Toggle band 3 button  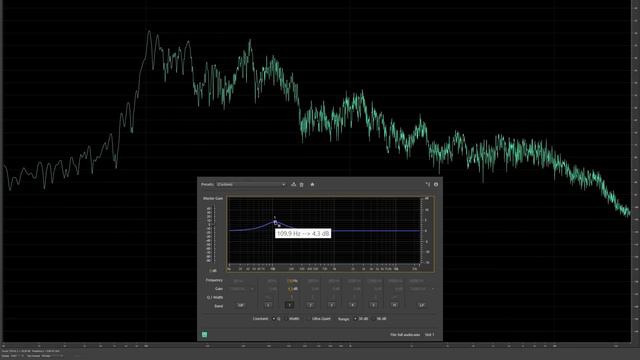coord(331,305)
